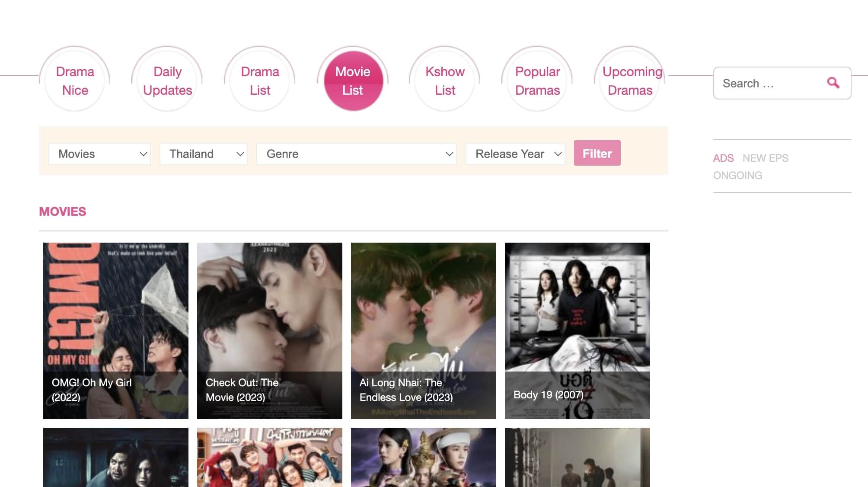This screenshot has height=487, width=868.
Task: Open the Kshow List page
Action: pyautogui.click(x=445, y=81)
